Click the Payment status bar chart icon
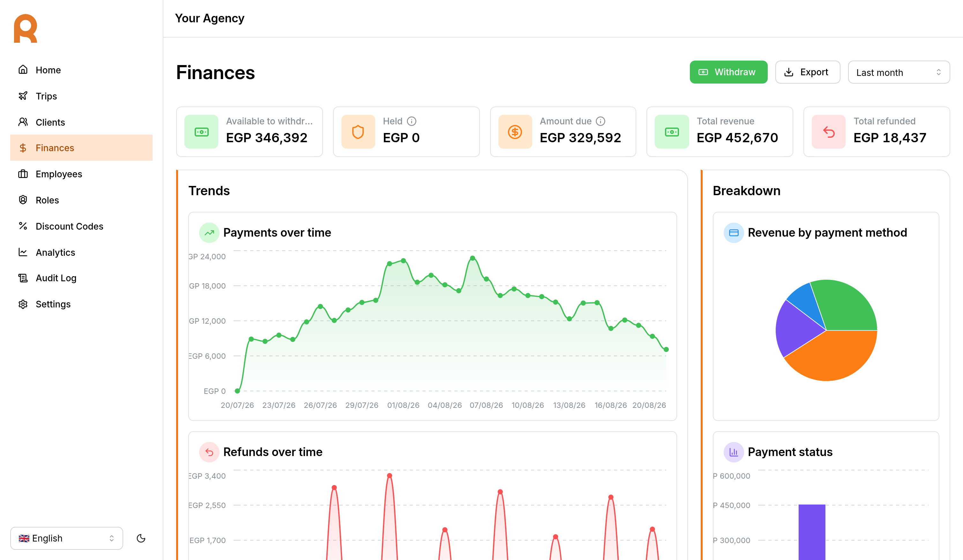The height and width of the screenshot is (560, 963). 734,452
